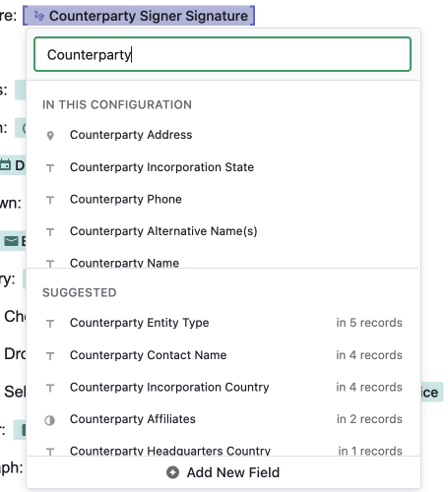Select Counterparty Address from the configuration list
This screenshot has width=448, height=492.
click(x=223, y=135)
